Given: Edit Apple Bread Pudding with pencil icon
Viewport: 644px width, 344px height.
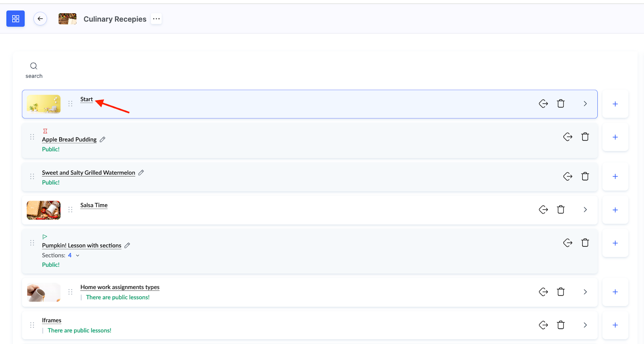Looking at the screenshot, I should coord(103,139).
